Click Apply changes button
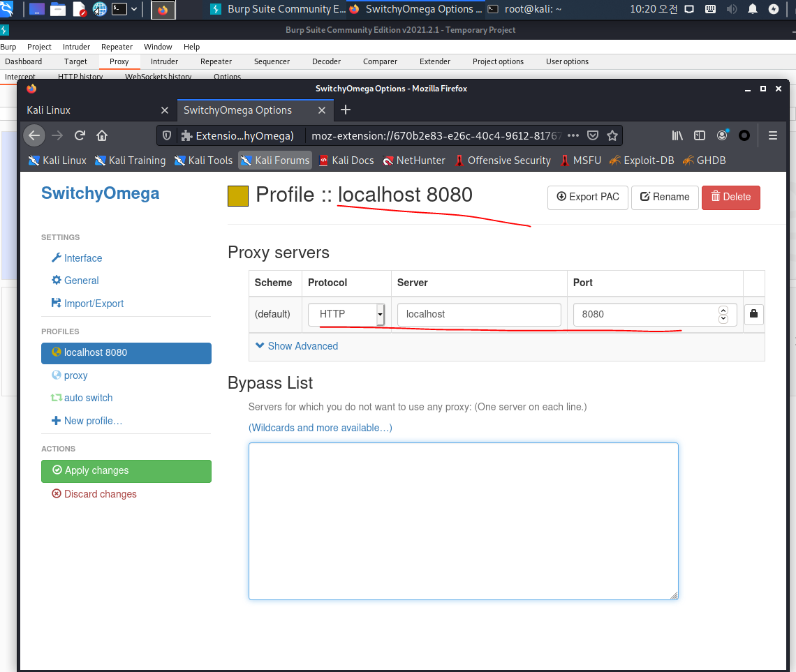Image resolution: width=796 pixels, height=672 pixels. coord(126,470)
